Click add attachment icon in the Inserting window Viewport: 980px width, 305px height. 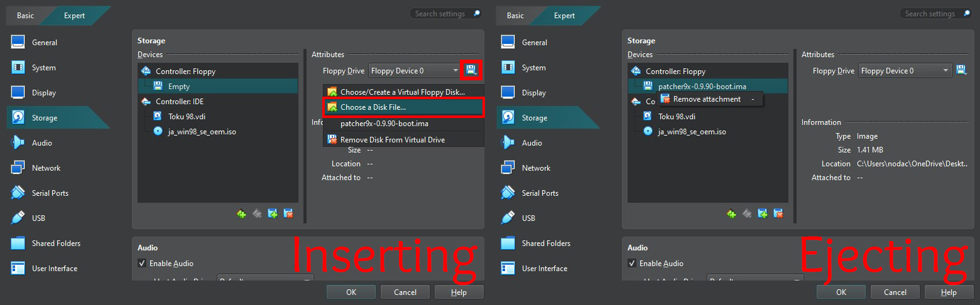[x=273, y=213]
